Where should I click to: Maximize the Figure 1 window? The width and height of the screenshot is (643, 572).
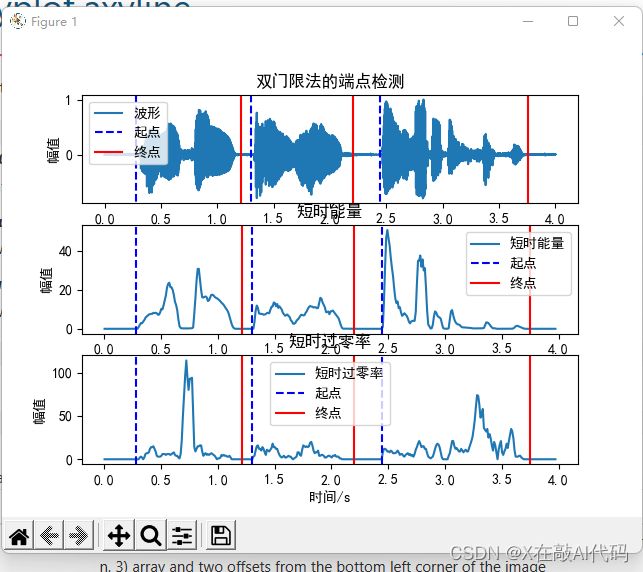coord(573,21)
